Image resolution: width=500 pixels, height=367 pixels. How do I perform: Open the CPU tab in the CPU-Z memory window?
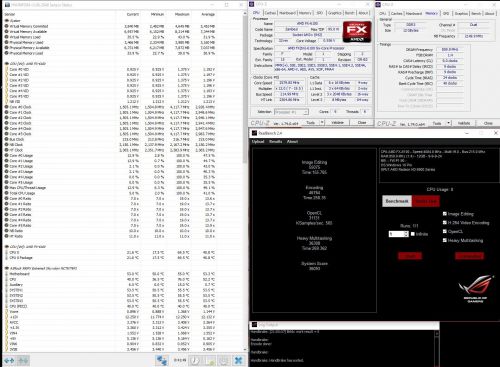(x=383, y=14)
